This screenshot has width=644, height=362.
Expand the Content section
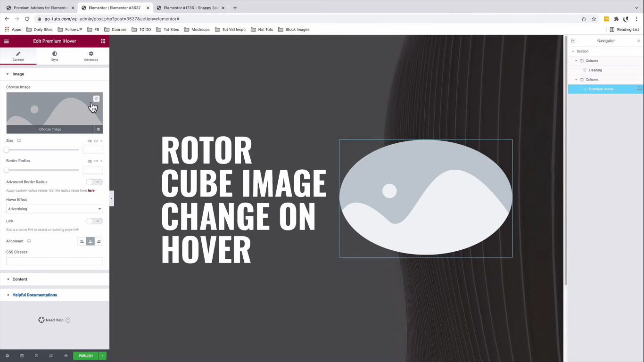pos(55,279)
